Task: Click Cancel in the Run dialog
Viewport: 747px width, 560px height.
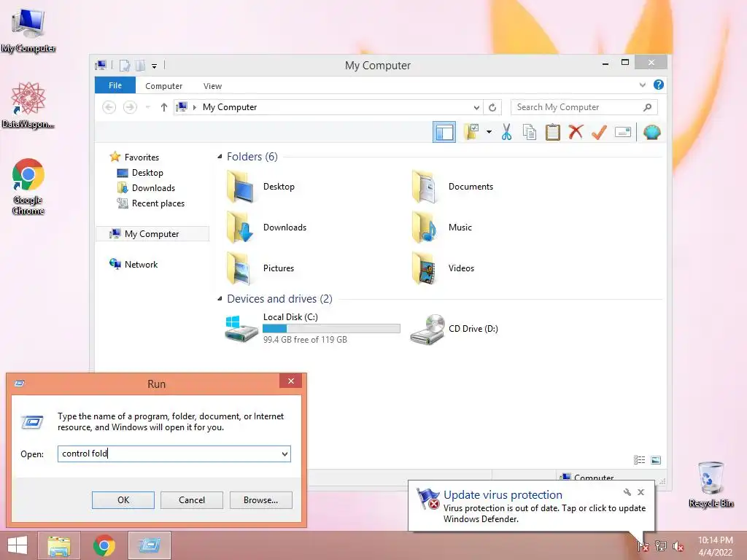Action: 192,500
